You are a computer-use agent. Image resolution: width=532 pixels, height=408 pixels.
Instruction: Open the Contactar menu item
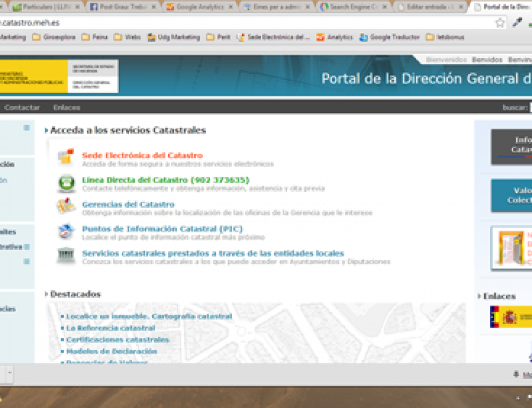coord(22,108)
